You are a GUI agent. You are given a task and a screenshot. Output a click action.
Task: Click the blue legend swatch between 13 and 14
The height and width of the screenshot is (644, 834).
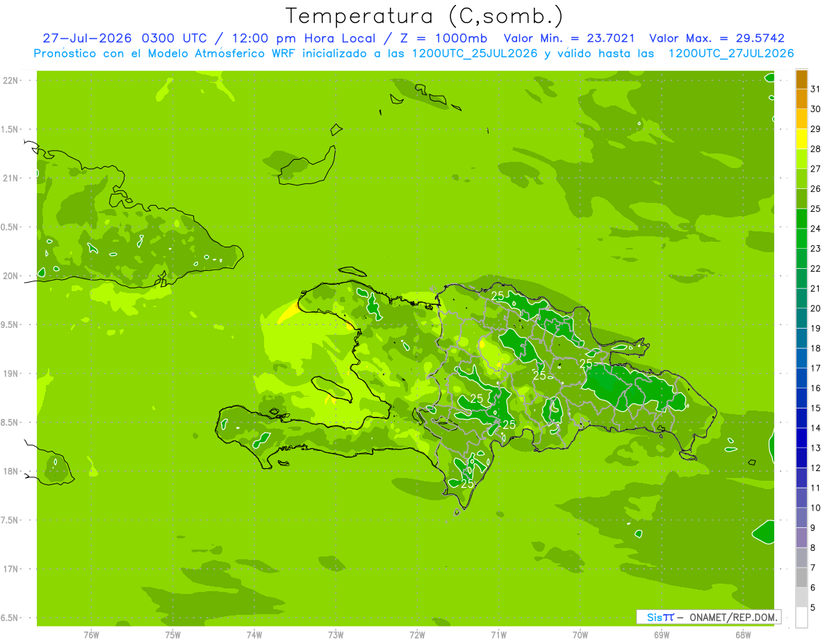(801, 438)
